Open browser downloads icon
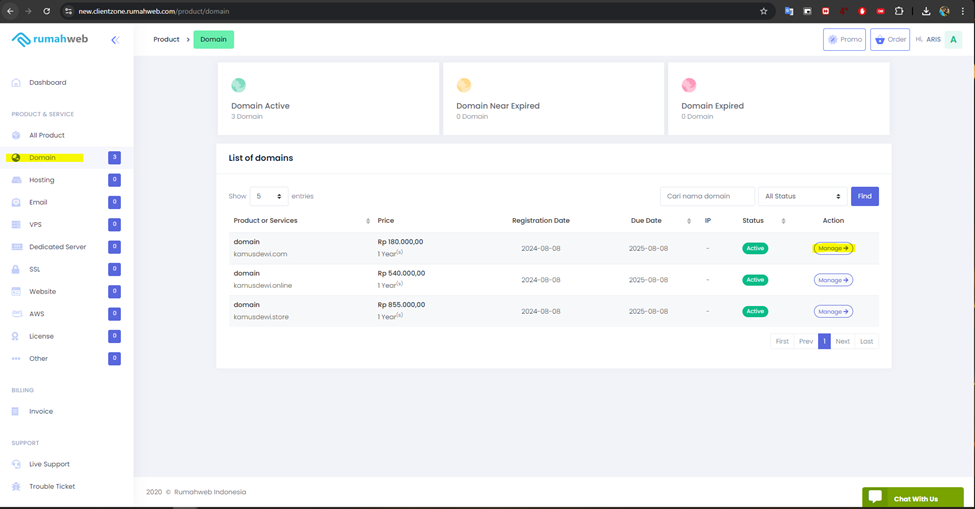Screen dimensions: 975x509 (926, 11)
